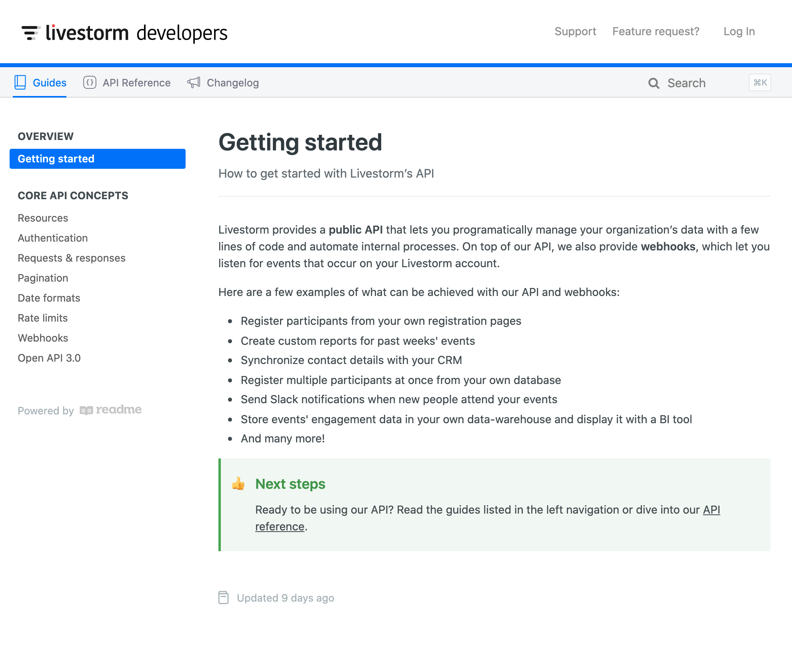Viewport: 792px width, 672px height.
Task: Open the Rate limits guide
Action: pyautogui.click(x=43, y=318)
